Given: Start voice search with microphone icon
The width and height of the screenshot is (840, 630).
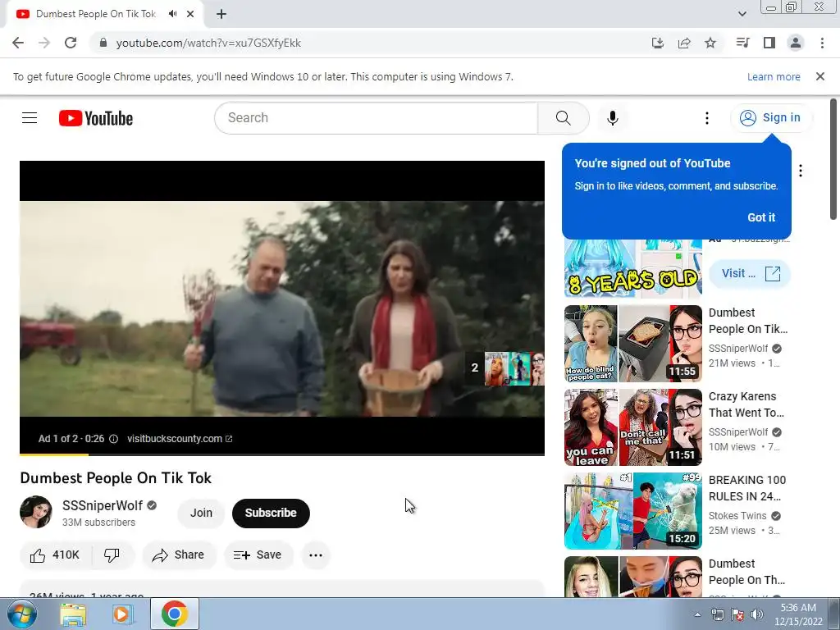Looking at the screenshot, I should (x=612, y=118).
